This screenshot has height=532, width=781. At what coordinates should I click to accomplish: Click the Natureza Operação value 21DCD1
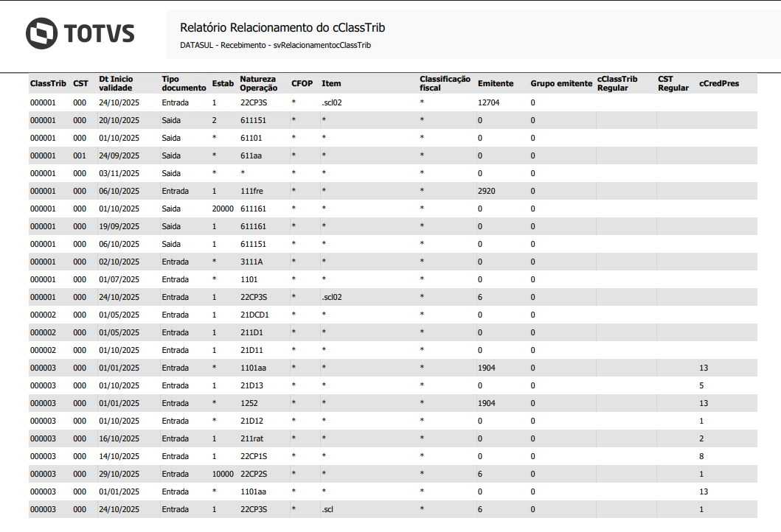[x=254, y=315]
